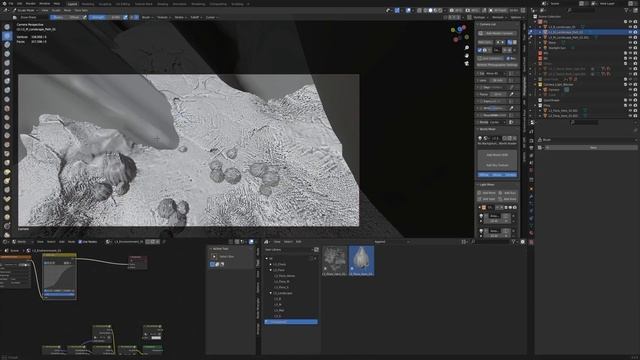The height and width of the screenshot is (360, 640).
Task: Toggle Use Nodes checkbox in node editor
Action: [x=80, y=242]
